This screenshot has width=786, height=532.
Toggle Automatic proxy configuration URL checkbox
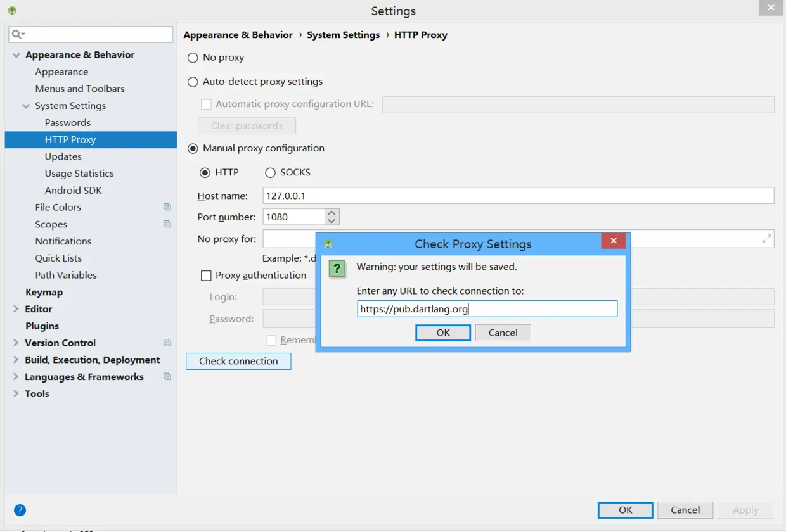(x=206, y=104)
